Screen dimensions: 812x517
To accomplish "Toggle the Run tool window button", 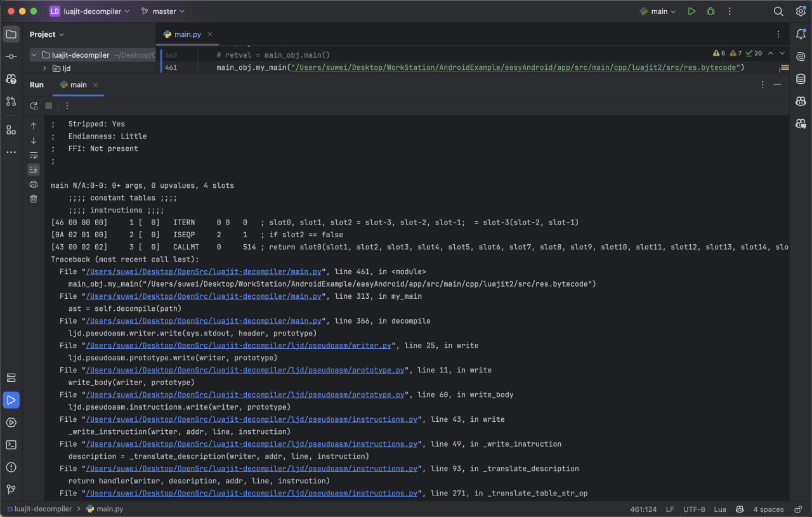I will [x=11, y=400].
